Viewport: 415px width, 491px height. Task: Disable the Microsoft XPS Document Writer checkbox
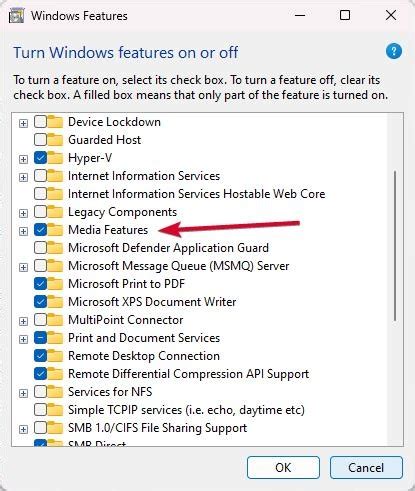tap(40, 302)
